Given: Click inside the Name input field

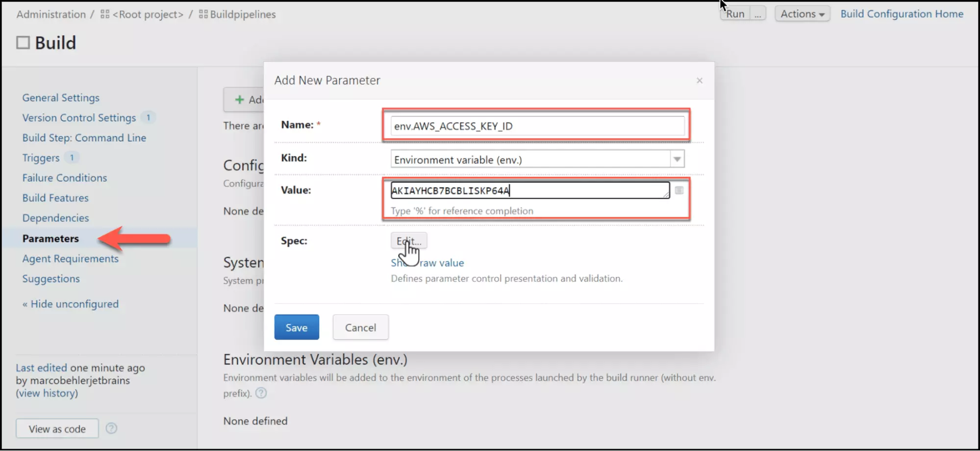Looking at the screenshot, I should (x=537, y=126).
